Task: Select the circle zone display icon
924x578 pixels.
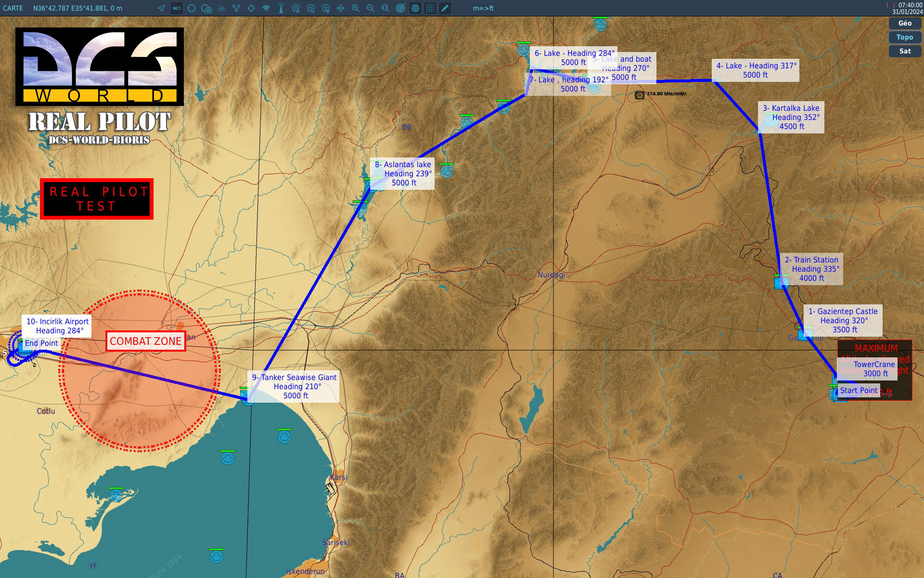Action: coord(192,8)
